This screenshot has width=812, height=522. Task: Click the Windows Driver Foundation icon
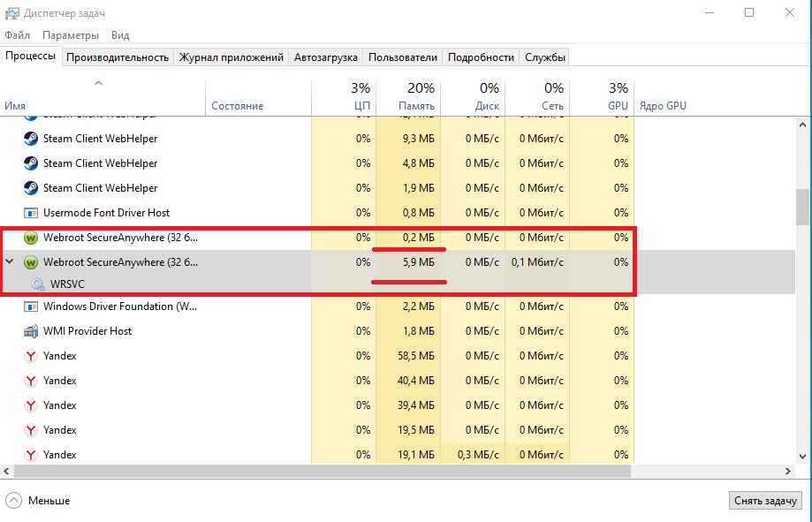click(x=31, y=306)
